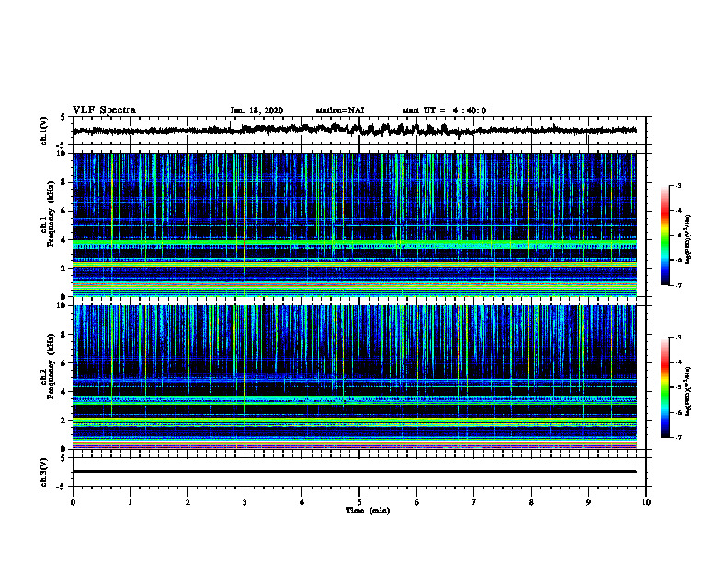Click time axis tick label "8"
This screenshot has height=563, width=728.
tap(531, 502)
